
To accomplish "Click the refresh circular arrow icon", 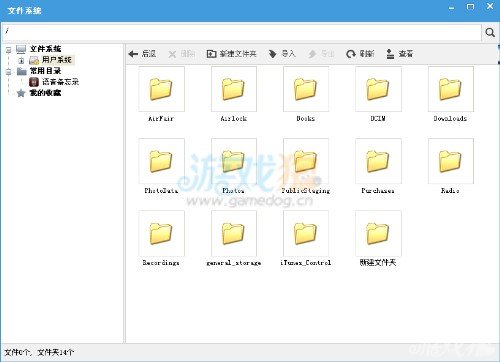I will click(x=351, y=54).
